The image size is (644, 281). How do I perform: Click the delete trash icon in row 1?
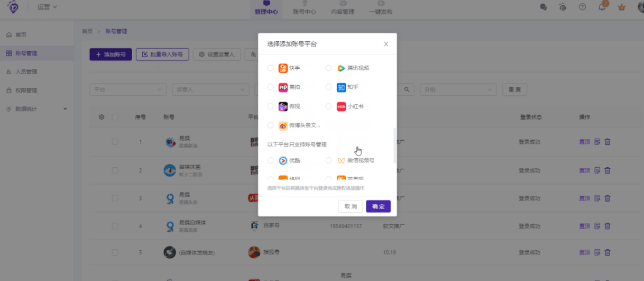coord(608,142)
